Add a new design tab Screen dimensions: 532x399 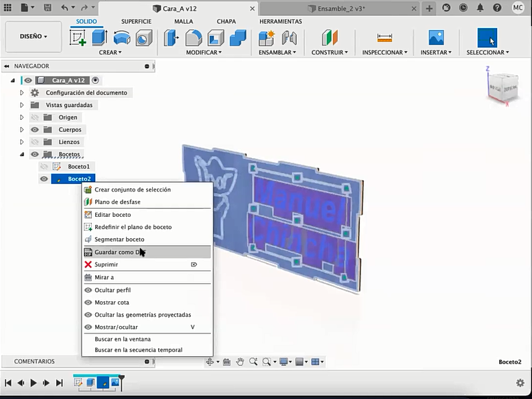point(429,9)
